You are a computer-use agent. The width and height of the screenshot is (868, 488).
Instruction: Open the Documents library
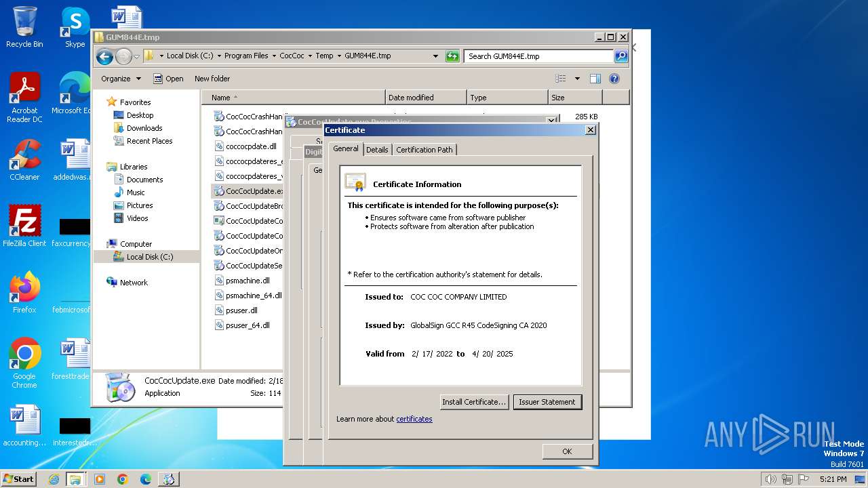coord(144,180)
